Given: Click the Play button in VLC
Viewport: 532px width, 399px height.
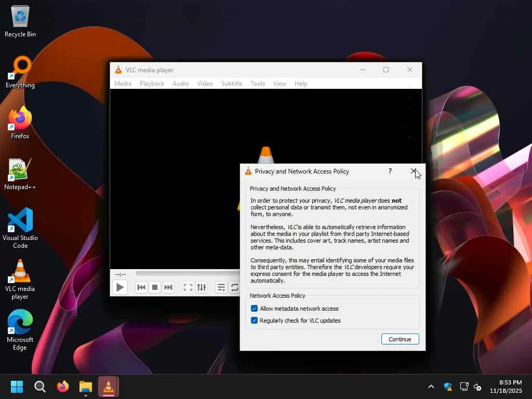Looking at the screenshot, I should click(x=120, y=287).
